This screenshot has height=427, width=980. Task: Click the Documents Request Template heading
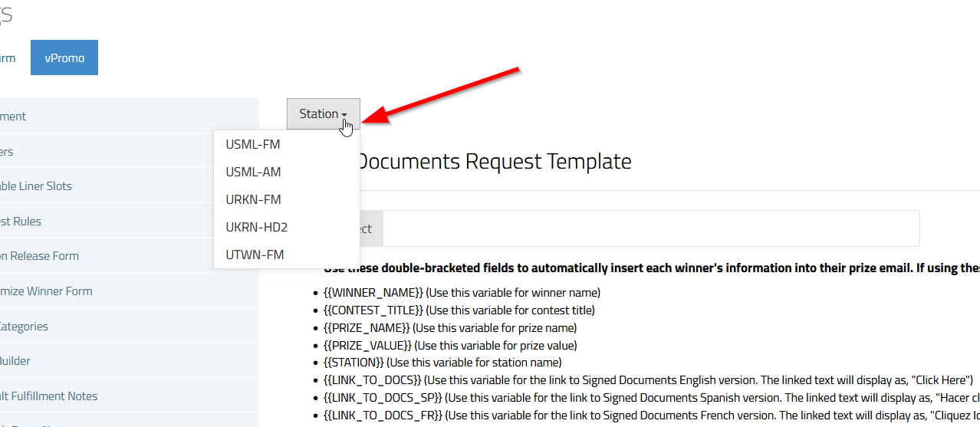pyautogui.click(x=495, y=162)
